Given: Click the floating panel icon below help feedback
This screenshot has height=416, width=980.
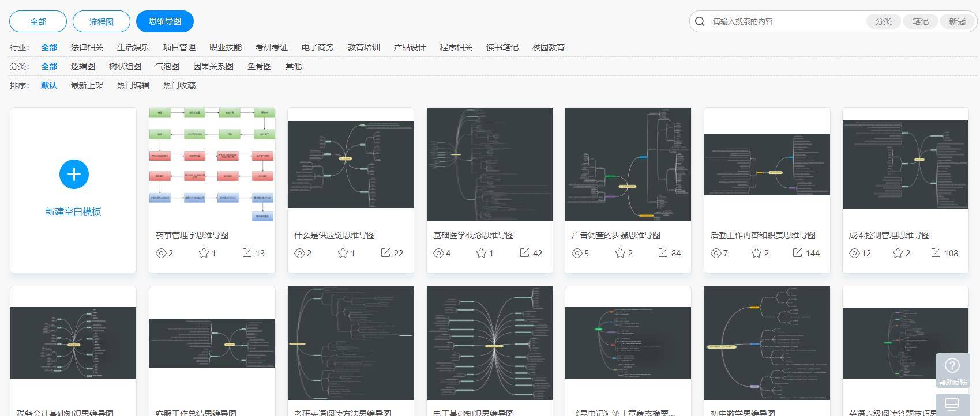Looking at the screenshot, I should tap(952, 404).
